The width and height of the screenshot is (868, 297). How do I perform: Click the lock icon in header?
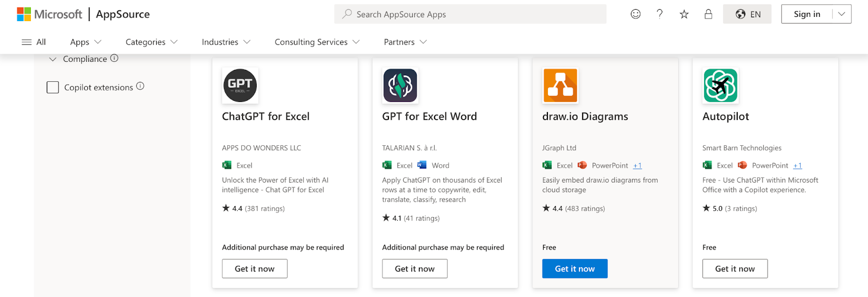[x=708, y=14]
